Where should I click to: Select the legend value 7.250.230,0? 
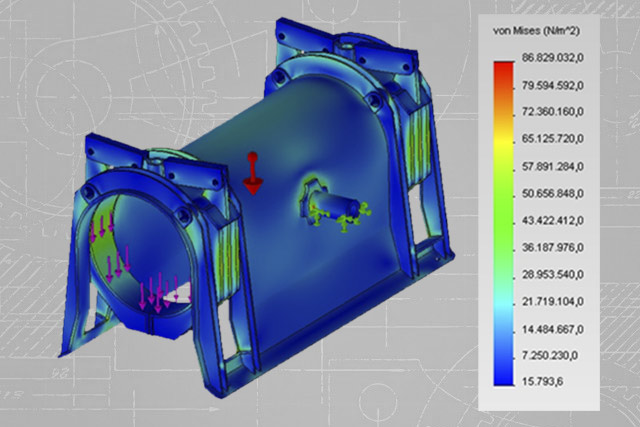(x=550, y=356)
